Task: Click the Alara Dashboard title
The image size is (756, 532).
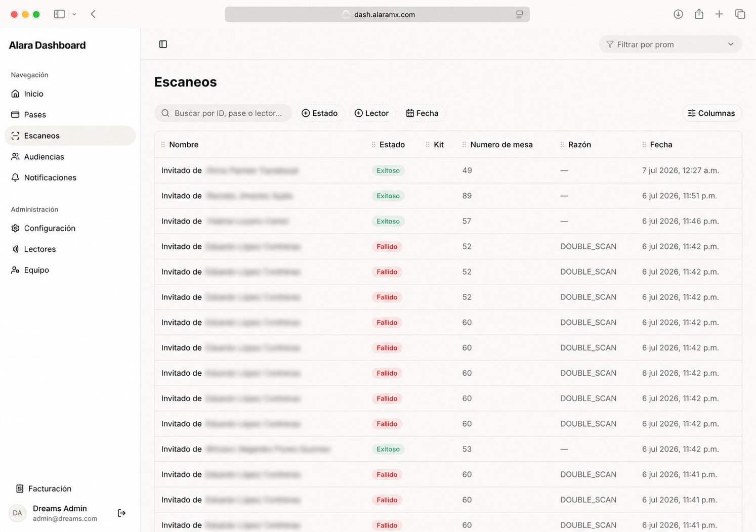Action: 48,46
